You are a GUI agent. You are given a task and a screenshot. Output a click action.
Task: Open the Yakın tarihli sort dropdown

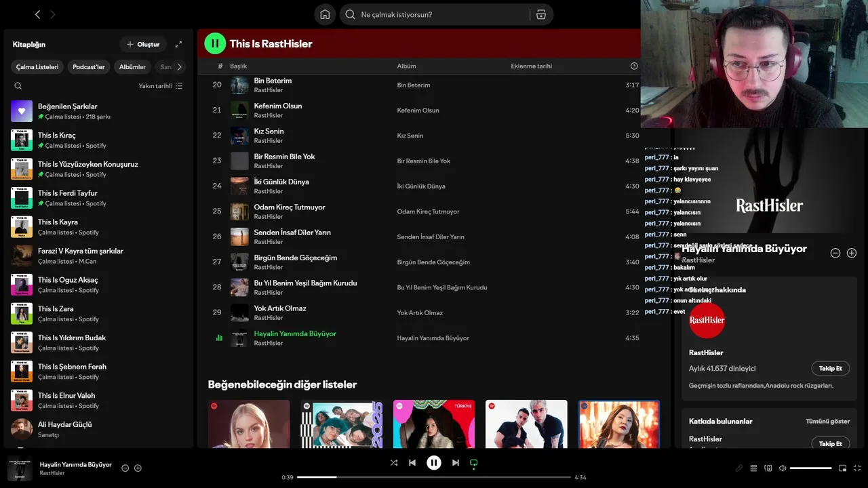click(161, 86)
